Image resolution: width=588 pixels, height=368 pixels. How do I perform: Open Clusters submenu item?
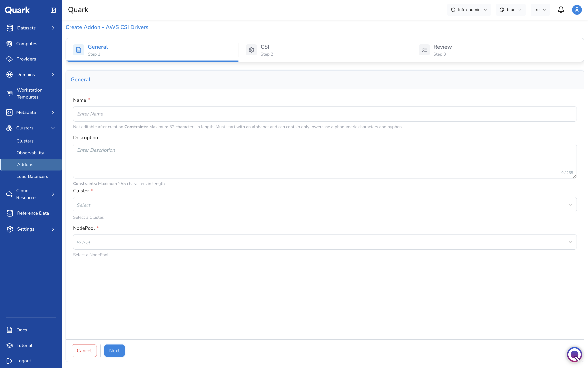coord(25,141)
